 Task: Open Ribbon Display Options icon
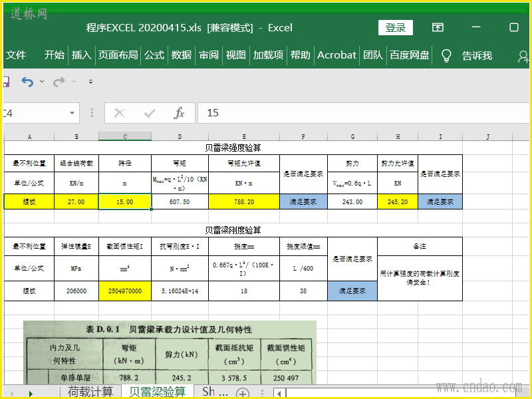(438, 27)
